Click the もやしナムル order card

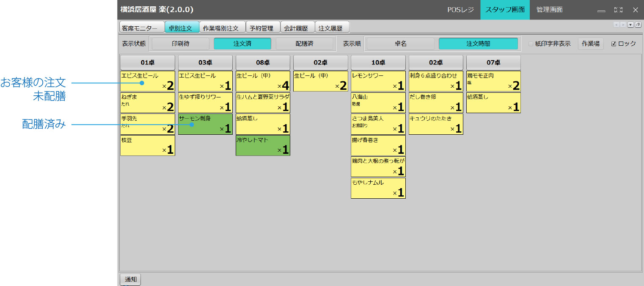pos(378,188)
